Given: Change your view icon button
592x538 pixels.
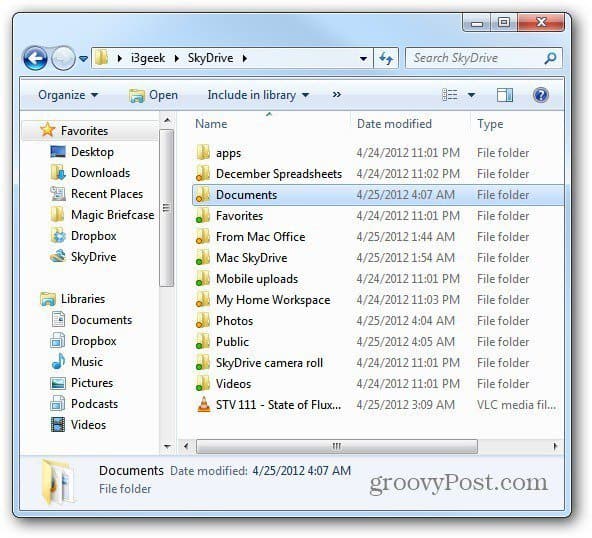Looking at the screenshot, I should click(450, 95).
